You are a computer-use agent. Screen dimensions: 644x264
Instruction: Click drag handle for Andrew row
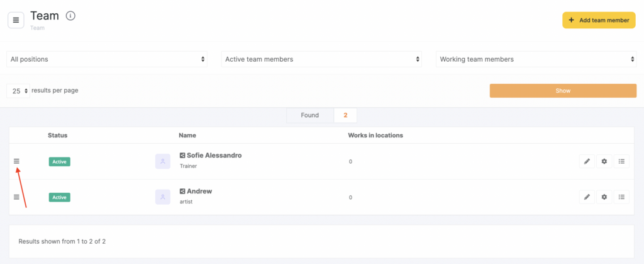(16, 197)
